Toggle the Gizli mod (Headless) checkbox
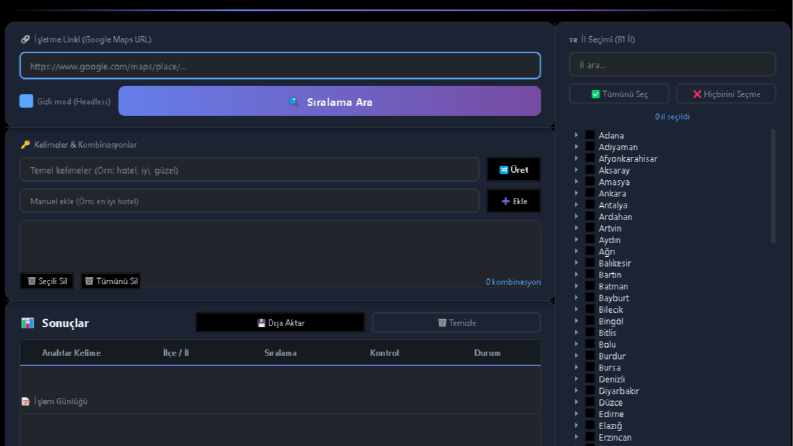The image size is (793, 446). (26, 101)
